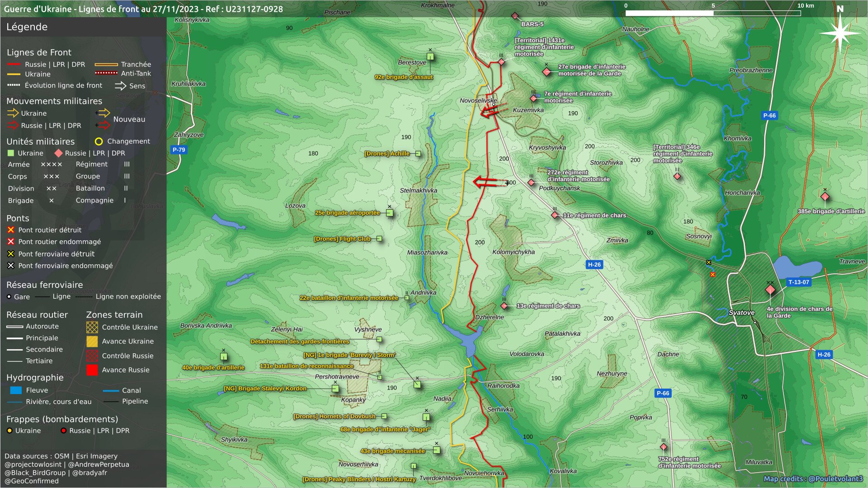Select the 4e division de chars diamond in Svatove
Viewport: 868px width, 488px height.
pyautogui.click(x=770, y=290)
